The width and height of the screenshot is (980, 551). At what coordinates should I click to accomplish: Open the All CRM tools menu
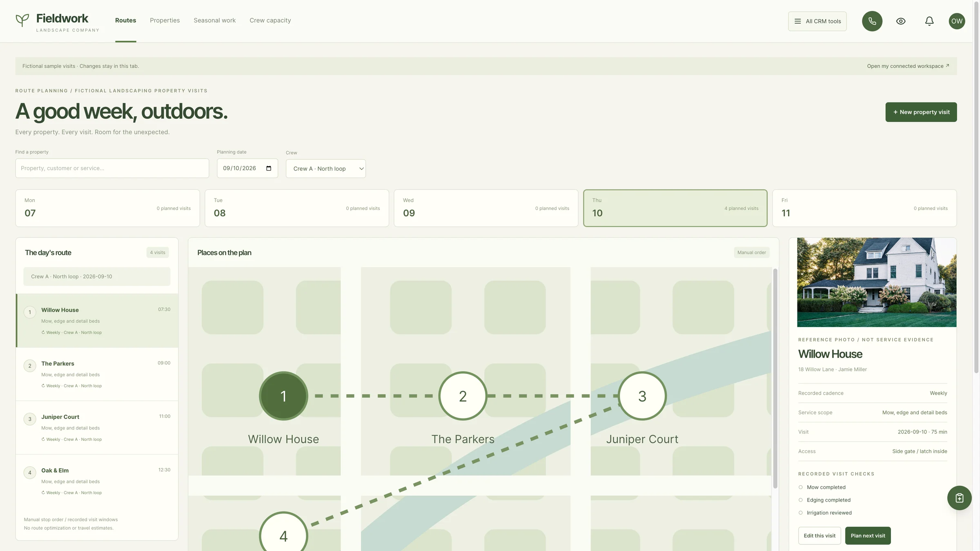pos(817,21)
